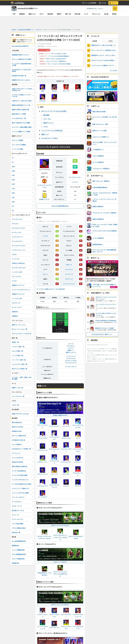Open ポイ活 link in the top bar
This screenshot has height=644, width=129.
click(102, 3)
